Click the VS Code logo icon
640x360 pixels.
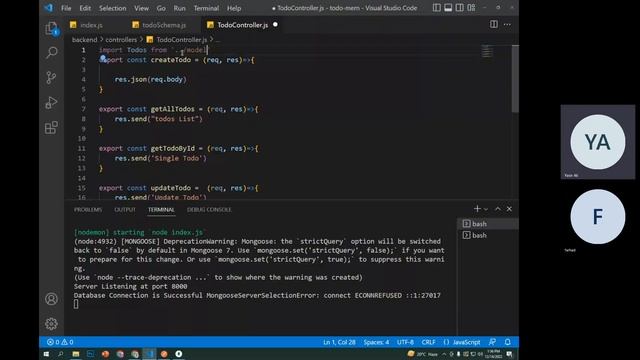pyautogui.click(x=49, y=8)
